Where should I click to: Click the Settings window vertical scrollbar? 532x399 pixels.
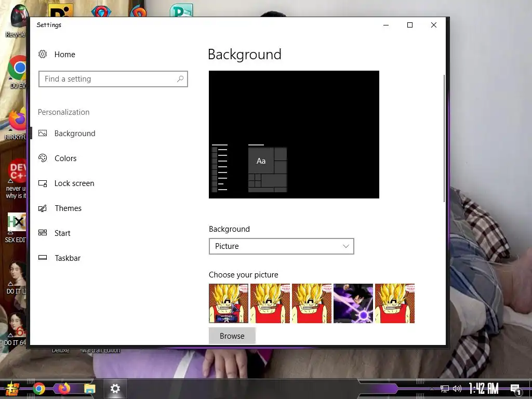[x=444, y=138]
